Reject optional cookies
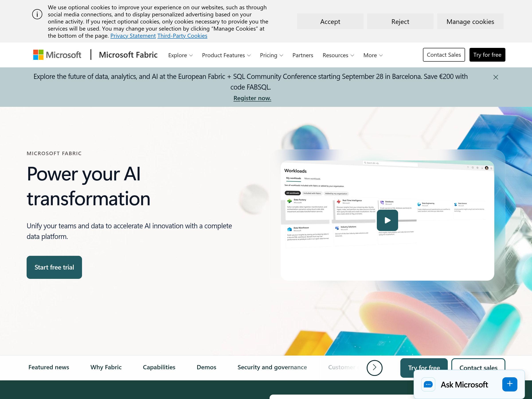532x399 pixels. (x=400, y=22)
